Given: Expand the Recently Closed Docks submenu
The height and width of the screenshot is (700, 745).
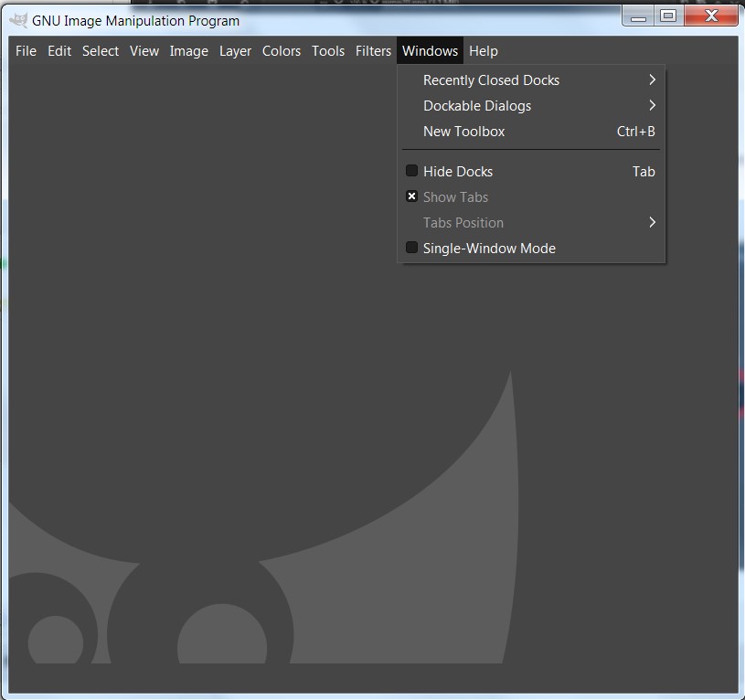Looking at the screenshot, I should point(531,80).
